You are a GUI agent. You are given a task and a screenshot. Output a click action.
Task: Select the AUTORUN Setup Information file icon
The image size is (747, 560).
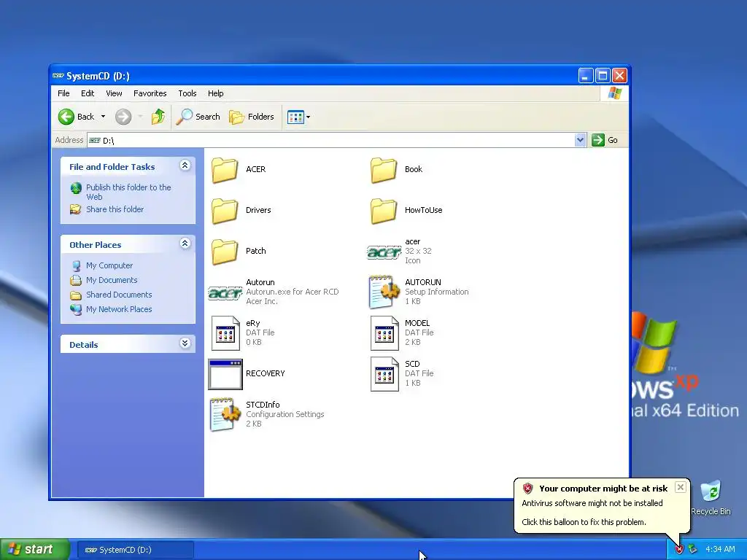[384, 292]
